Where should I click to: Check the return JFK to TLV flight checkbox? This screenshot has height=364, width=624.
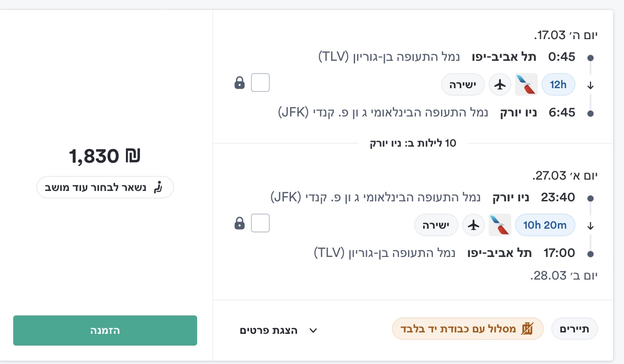260,223
